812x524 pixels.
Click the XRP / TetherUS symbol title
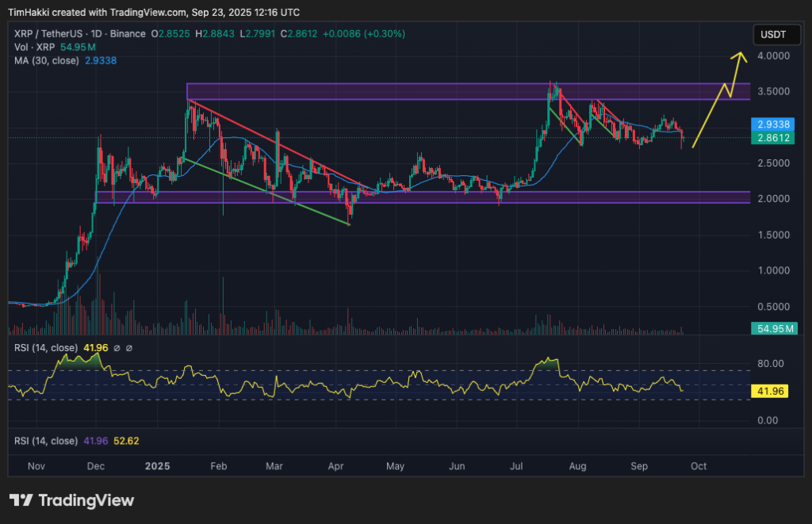click(x=50, y=34)
